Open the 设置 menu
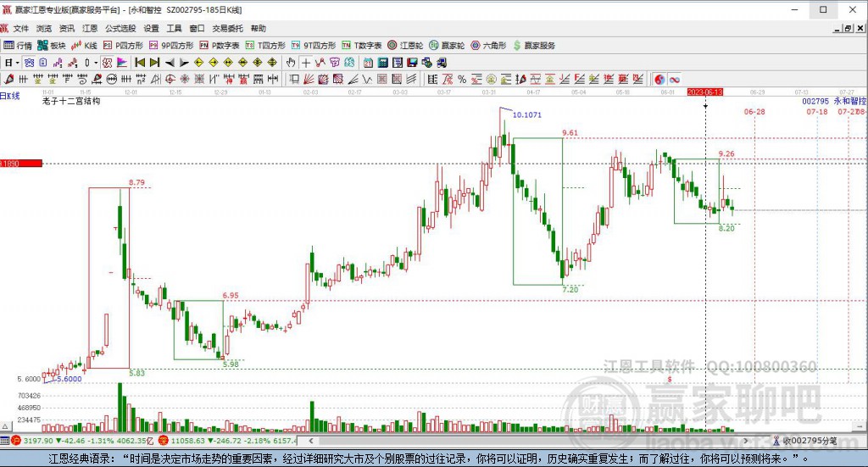Viewport: 868px width, 467px height. 151,28
